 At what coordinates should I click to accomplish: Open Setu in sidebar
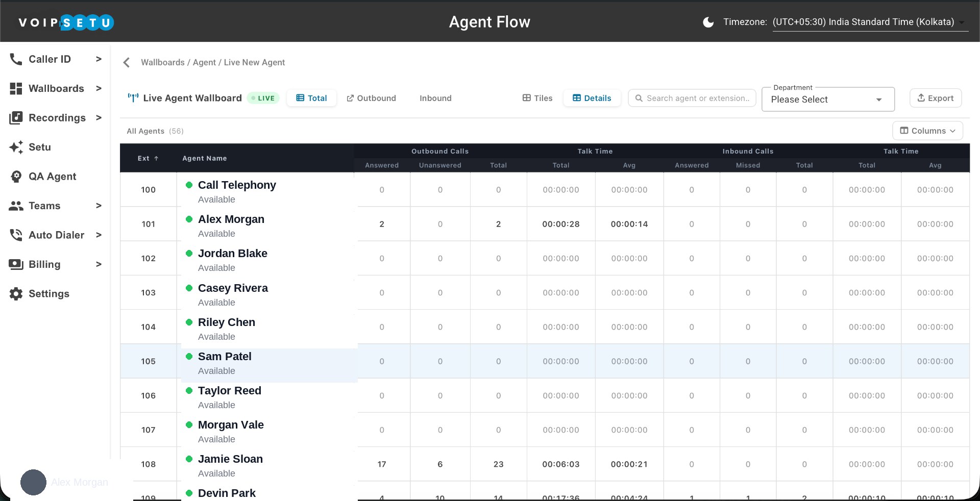40,147
